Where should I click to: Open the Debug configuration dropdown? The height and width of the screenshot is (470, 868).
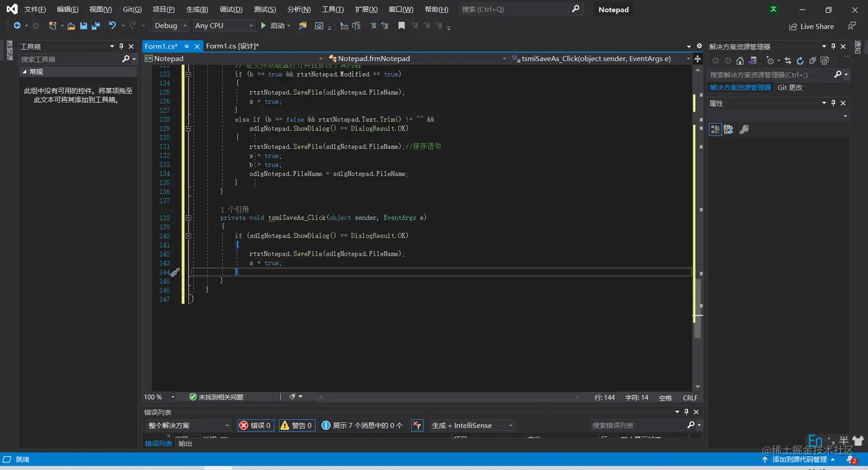[170, 26]
